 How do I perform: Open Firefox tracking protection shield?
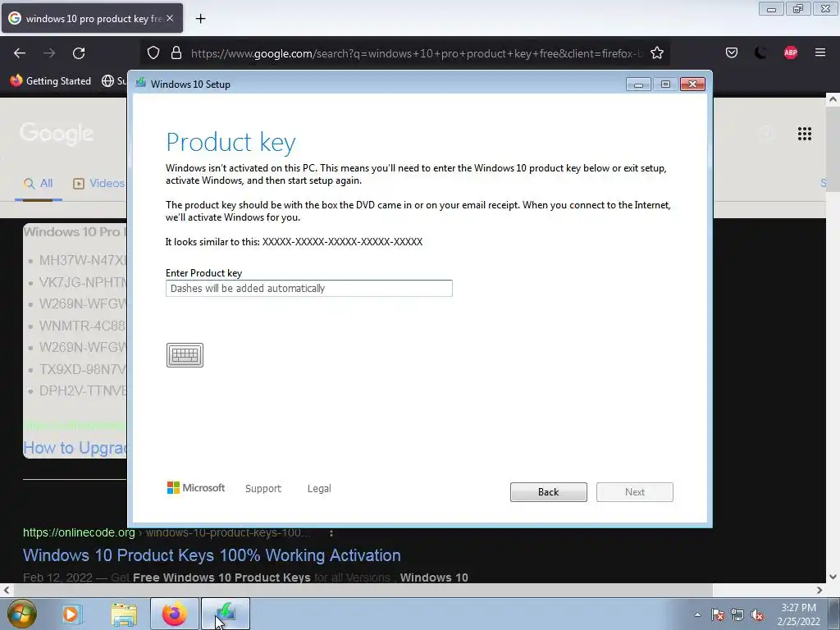tap(153, 52)
